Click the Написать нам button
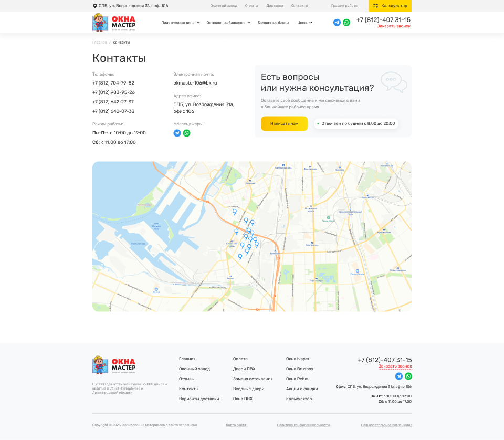This screenshot has width=504, height=440. coord(284,123)
